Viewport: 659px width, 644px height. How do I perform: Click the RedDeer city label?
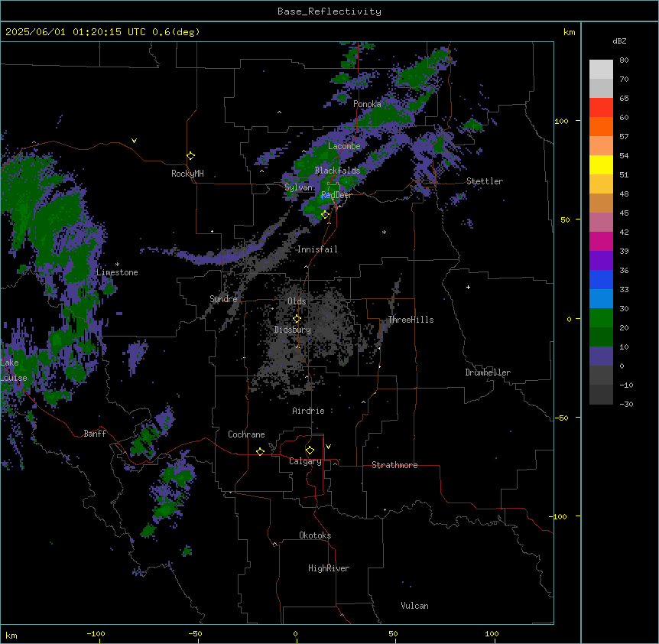click(336, 195)
